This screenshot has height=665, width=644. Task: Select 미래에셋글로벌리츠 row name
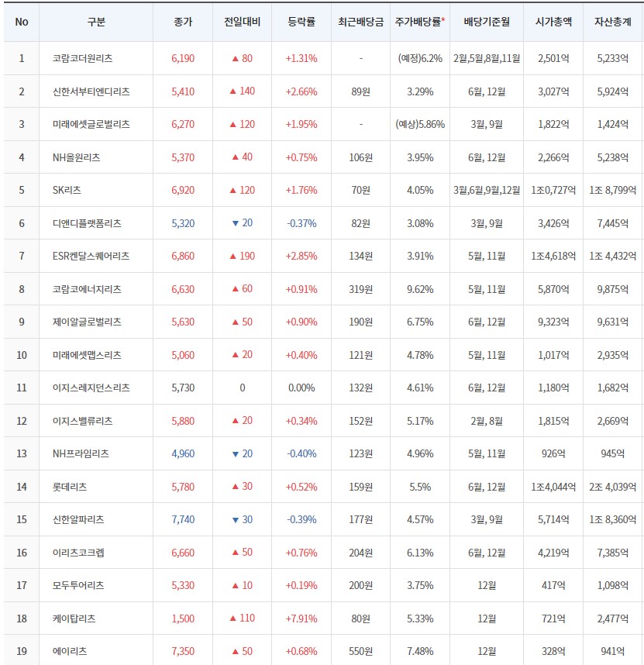pyautogui.click(x=91, y=124)
